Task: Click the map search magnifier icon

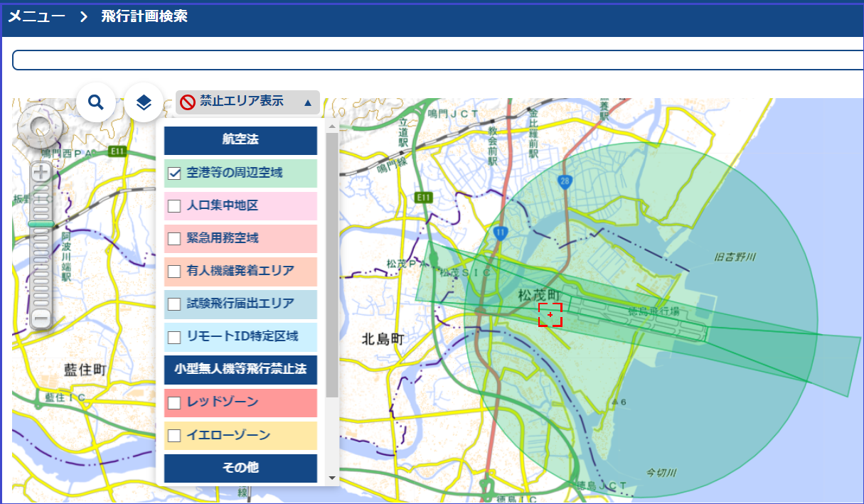Action: [96, 102]
